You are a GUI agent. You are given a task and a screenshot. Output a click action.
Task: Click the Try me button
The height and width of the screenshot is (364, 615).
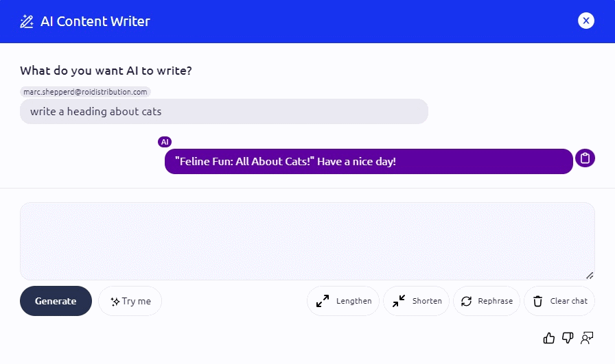(130, 301)
